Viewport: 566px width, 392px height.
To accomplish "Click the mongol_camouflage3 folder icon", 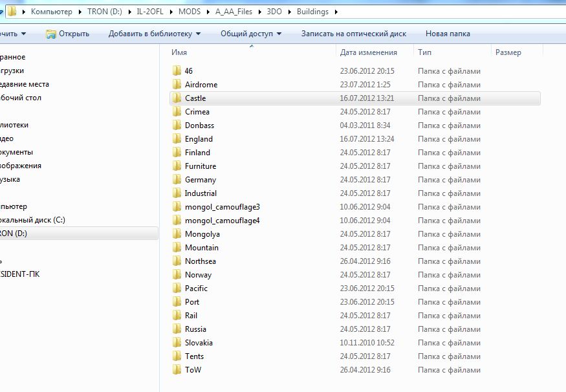I will tap(177, 207).
